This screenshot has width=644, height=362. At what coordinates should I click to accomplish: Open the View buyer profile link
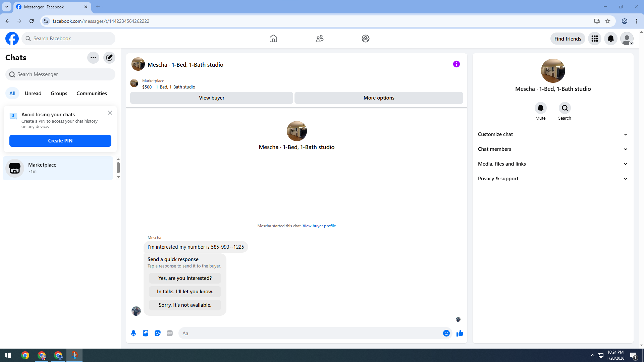pyautogui.click(x=319, y=226)
